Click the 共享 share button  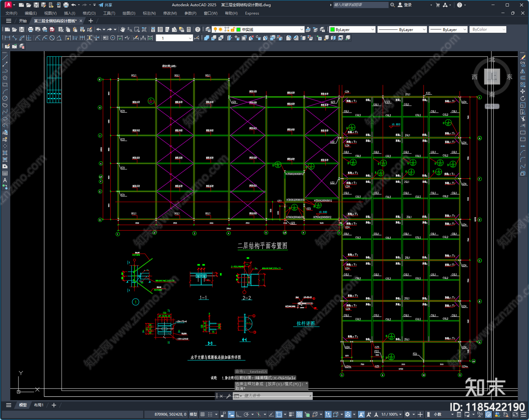click(x=105, y=5)
